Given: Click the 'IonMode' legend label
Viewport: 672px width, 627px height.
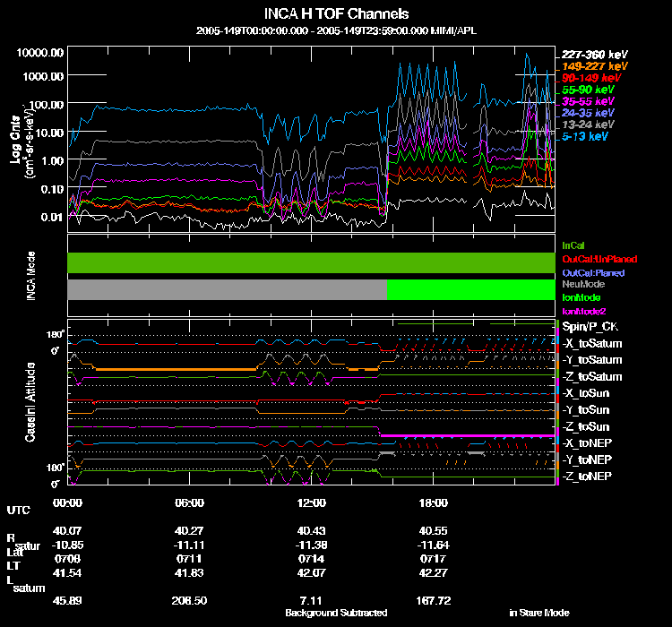Looking at the screenshot, I should pyautogui.click(x=581, y=297).
